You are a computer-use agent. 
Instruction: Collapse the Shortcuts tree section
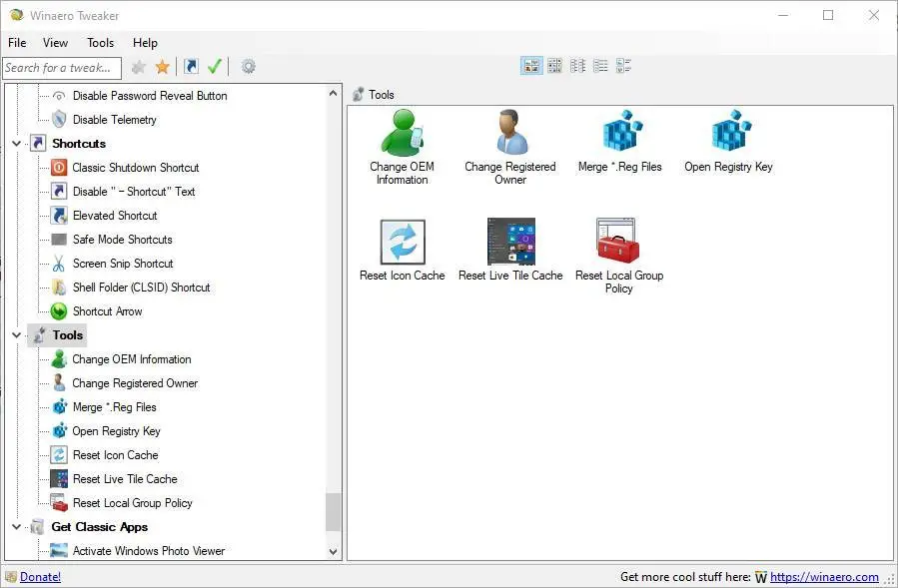[17, 144]
